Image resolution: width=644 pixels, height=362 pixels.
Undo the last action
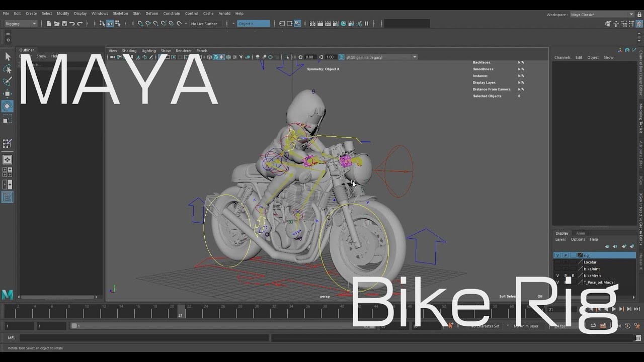[x=72, y=24]
